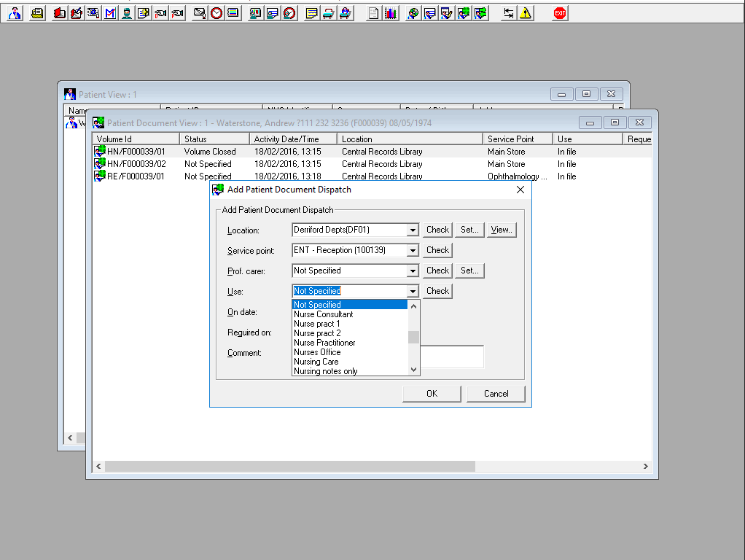Select Nurses Office from the Use list

pos(350,352)
